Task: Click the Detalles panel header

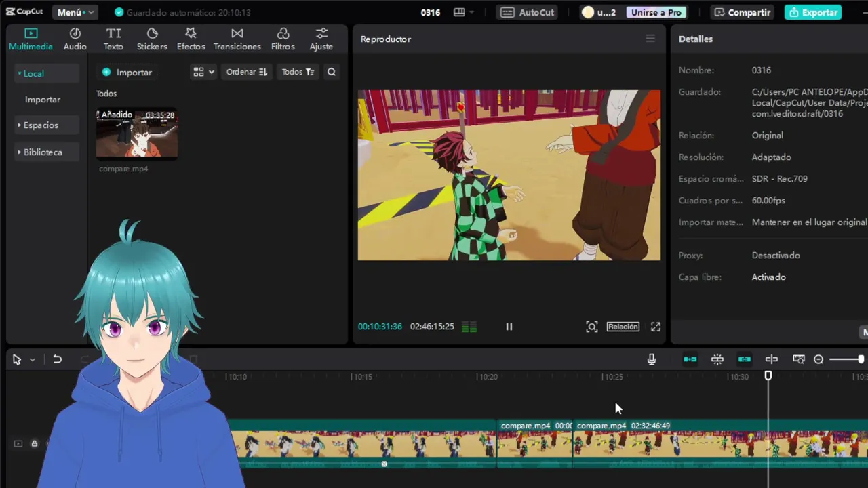Action: tap(696, 39)
